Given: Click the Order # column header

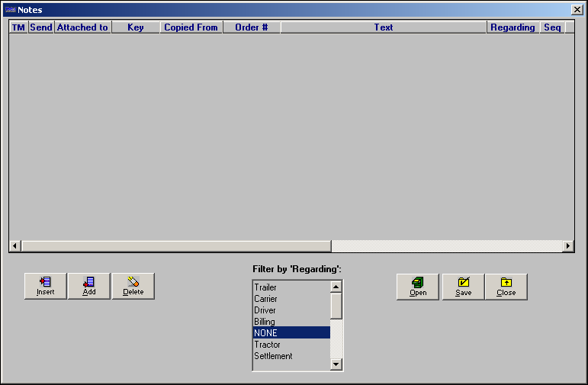Looking at the screenshot, I should pyautogui.click(x=252, y=27).
